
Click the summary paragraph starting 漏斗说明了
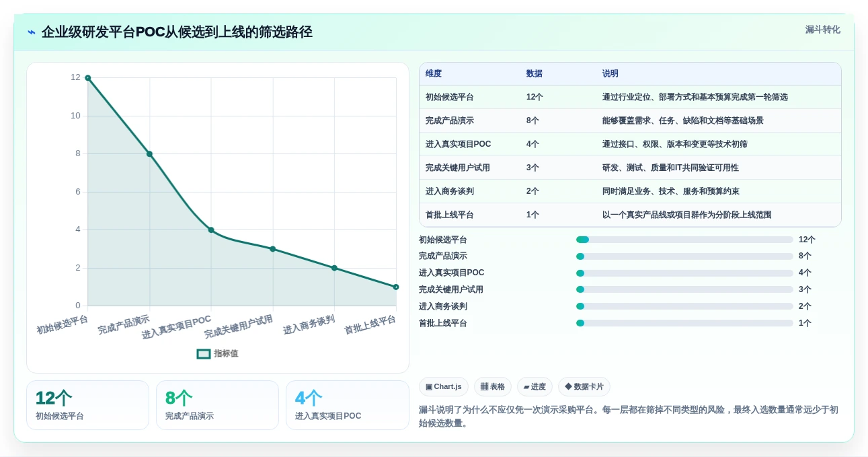[629, 417]
